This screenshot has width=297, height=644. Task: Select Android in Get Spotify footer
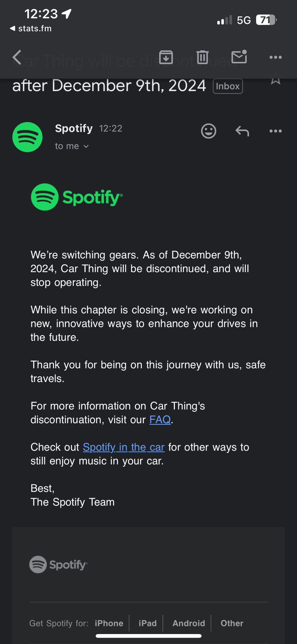point(189,623)
